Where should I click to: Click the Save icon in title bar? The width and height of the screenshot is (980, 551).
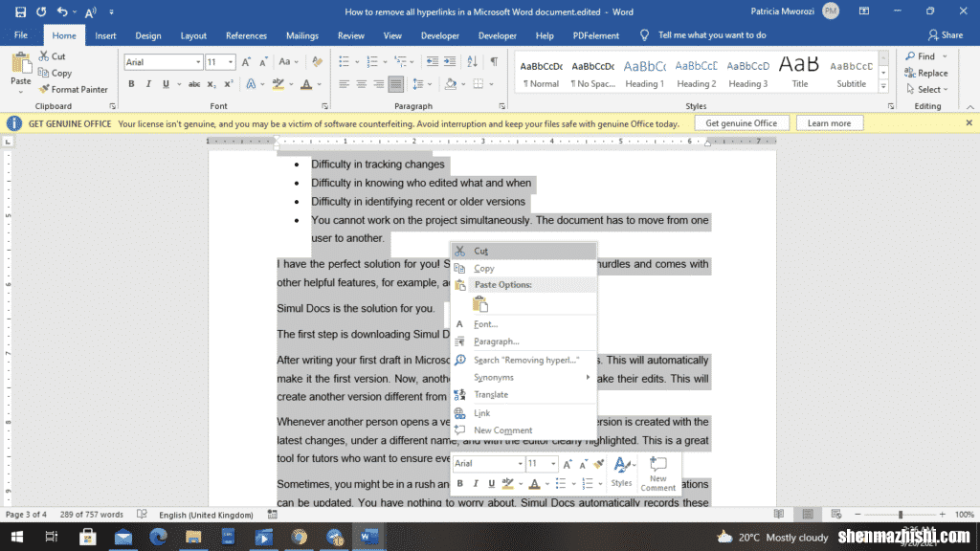point(21,11)
